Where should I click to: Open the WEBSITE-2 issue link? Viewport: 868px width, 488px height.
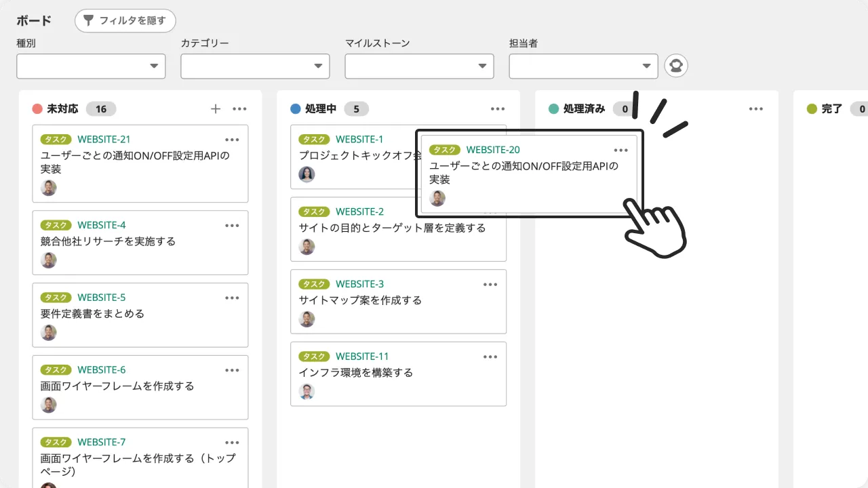360,211
